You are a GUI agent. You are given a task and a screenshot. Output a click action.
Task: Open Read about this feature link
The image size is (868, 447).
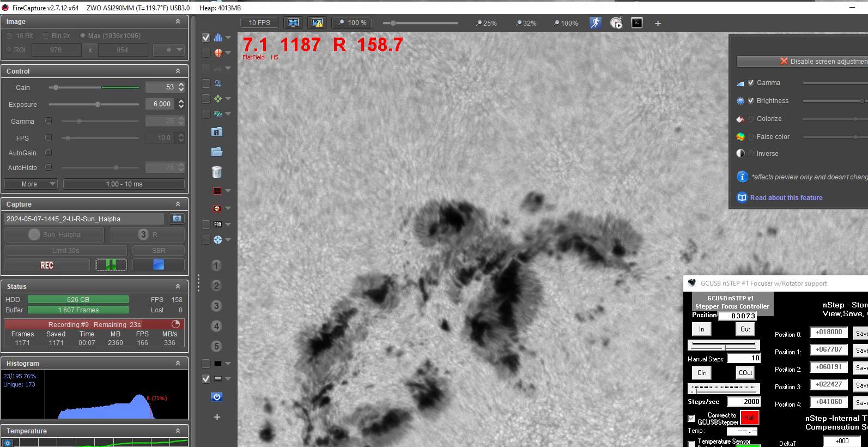click(786, 197)
